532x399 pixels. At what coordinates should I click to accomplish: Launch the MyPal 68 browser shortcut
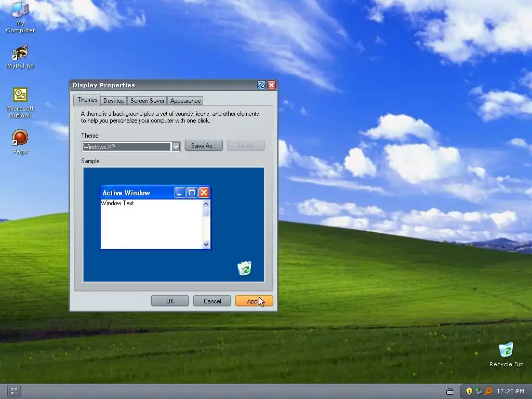click(20, 57)
